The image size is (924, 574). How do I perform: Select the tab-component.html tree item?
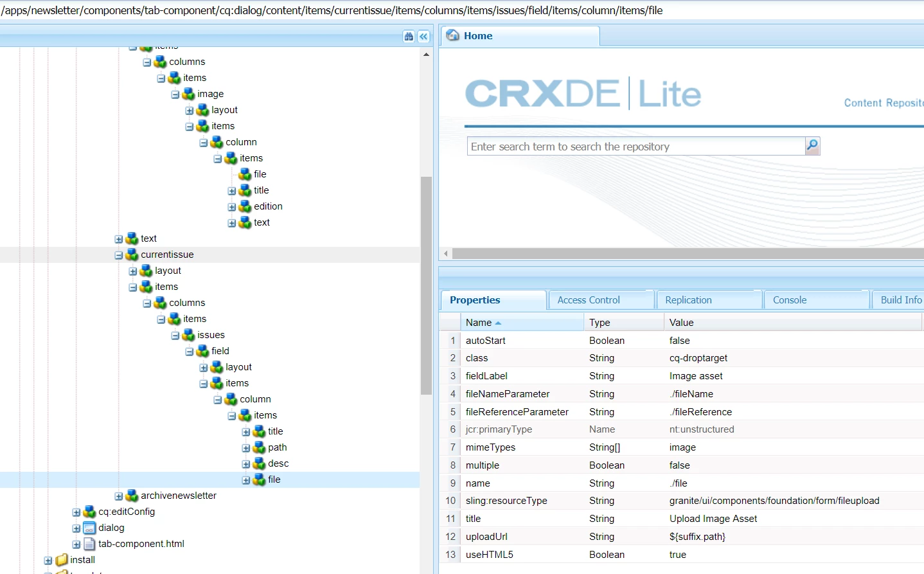pos(141,544)
